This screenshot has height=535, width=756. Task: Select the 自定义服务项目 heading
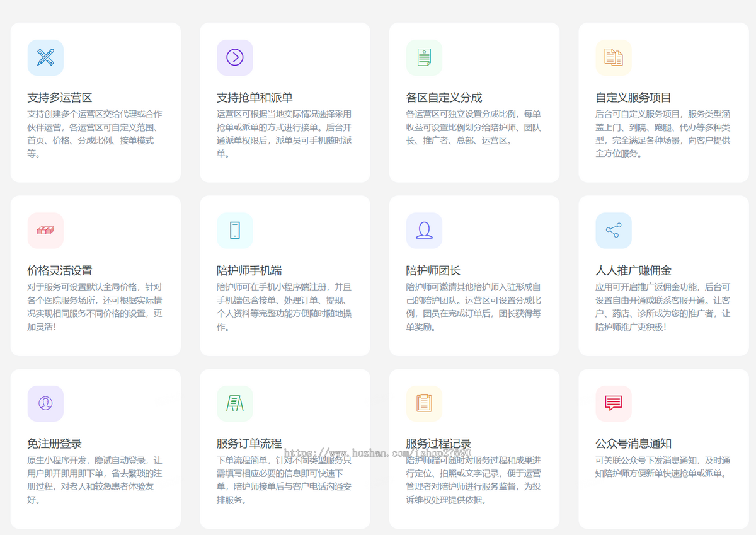[634, 98]
